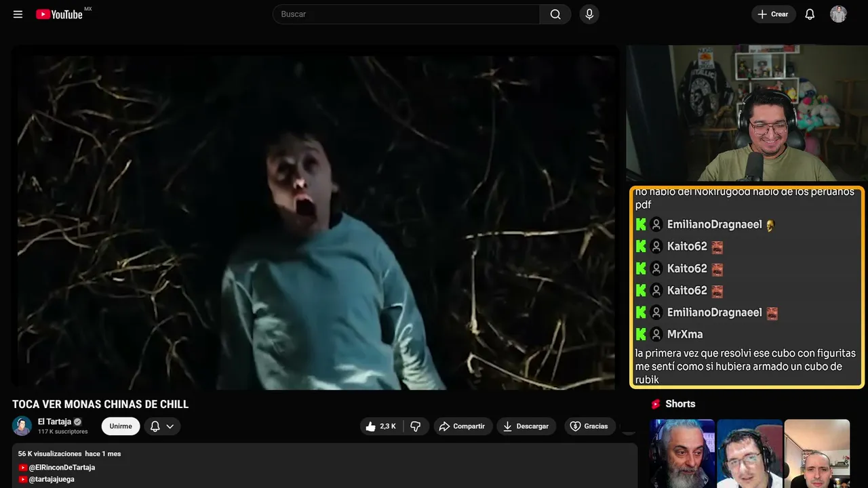The height and width of the screenshot is (488, 868).
Task: Open the Short with a bald man in a bright room
Action: 817,453
